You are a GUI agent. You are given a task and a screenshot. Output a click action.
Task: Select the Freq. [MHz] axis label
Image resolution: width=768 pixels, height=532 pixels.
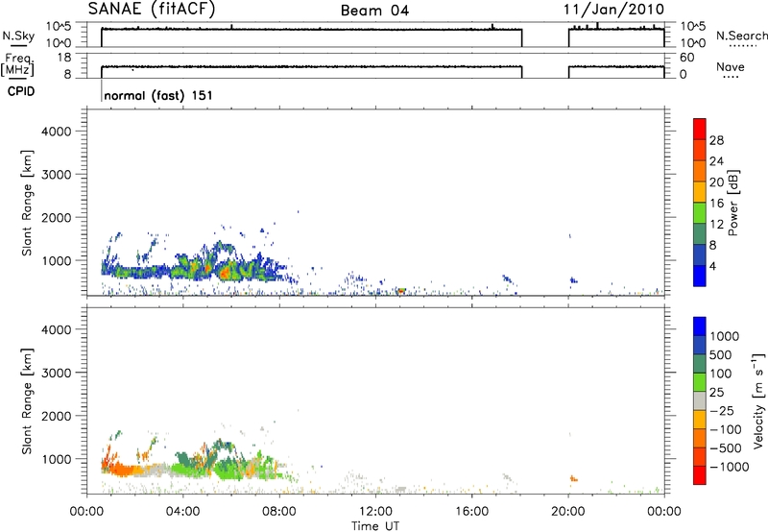pos(18,64)
